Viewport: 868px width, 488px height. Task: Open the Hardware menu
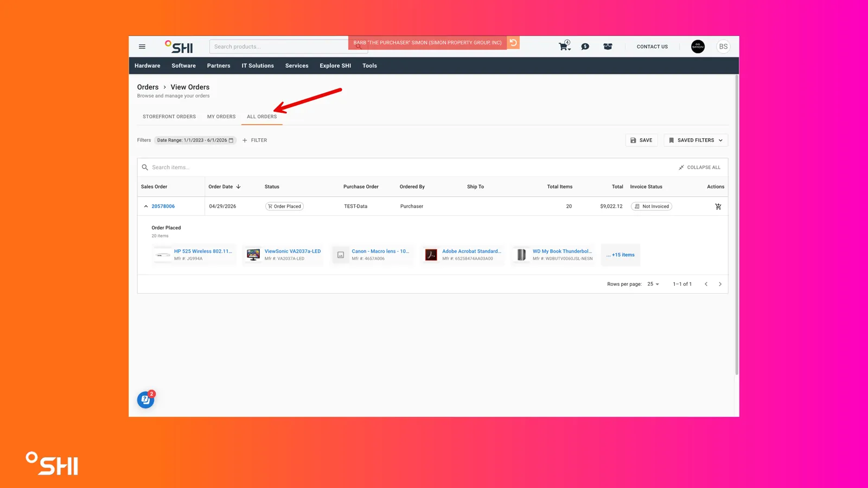(148, 66)
